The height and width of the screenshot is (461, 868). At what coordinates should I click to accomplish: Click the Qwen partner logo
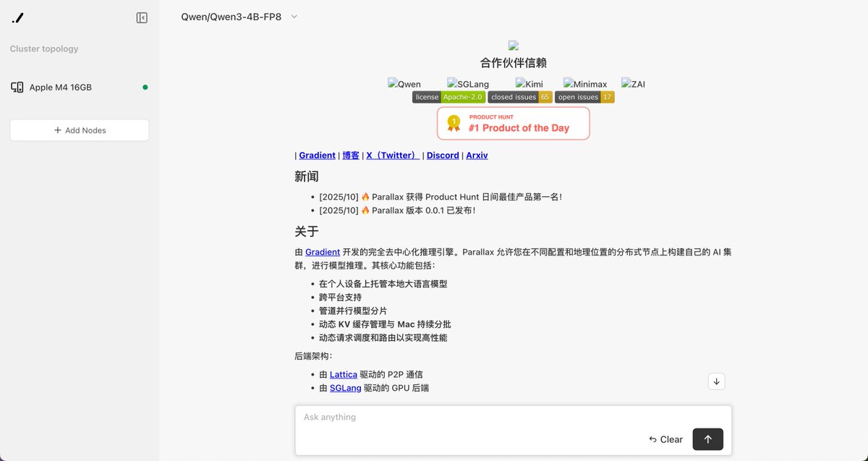click(403, 84)
